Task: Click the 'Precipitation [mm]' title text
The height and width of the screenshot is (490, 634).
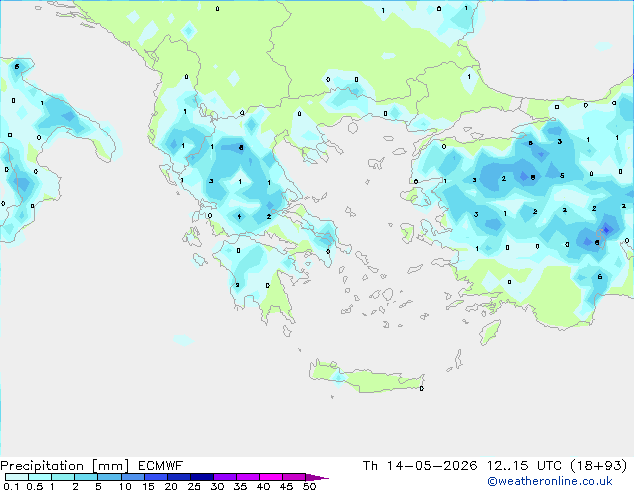Action: [65, 466]
